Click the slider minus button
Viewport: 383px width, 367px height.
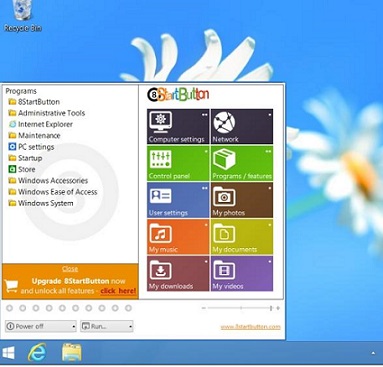coord(204,308)
